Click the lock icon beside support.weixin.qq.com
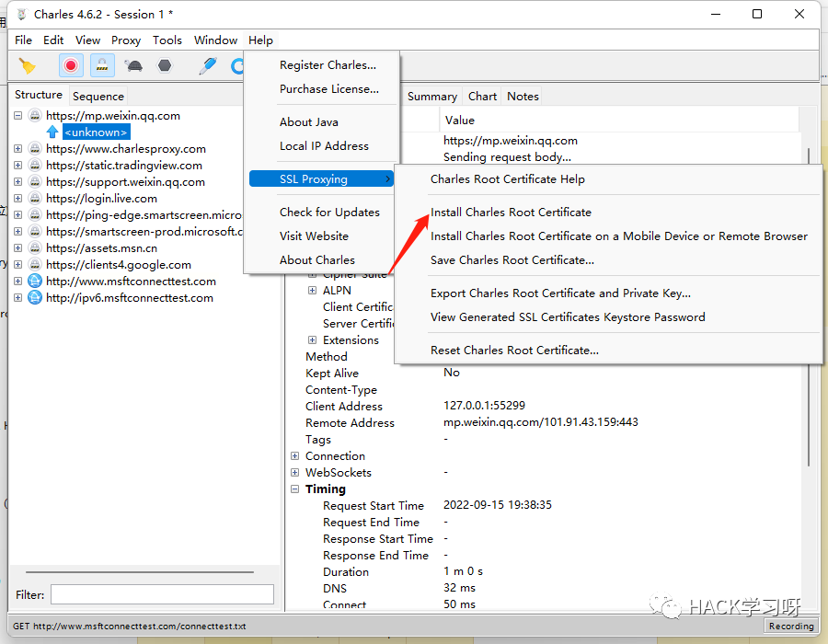The width and height of the screenshot is (828, 644). [35, 181]
